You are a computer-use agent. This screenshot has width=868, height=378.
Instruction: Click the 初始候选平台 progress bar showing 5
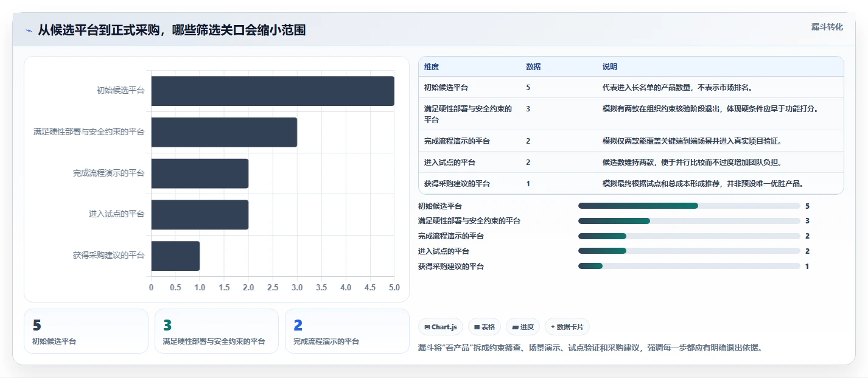coord(689,206)
